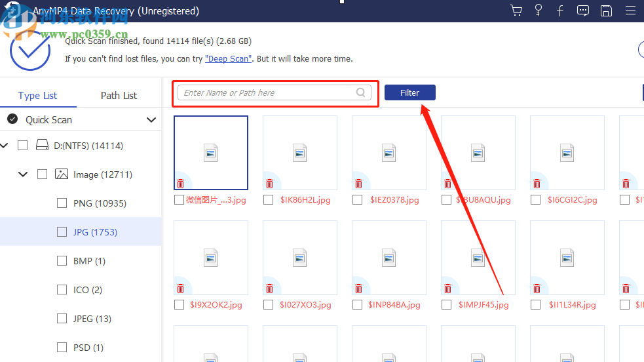
Task: Click the Quick Scan checkmark circle icon
Action: pos(12,119)
